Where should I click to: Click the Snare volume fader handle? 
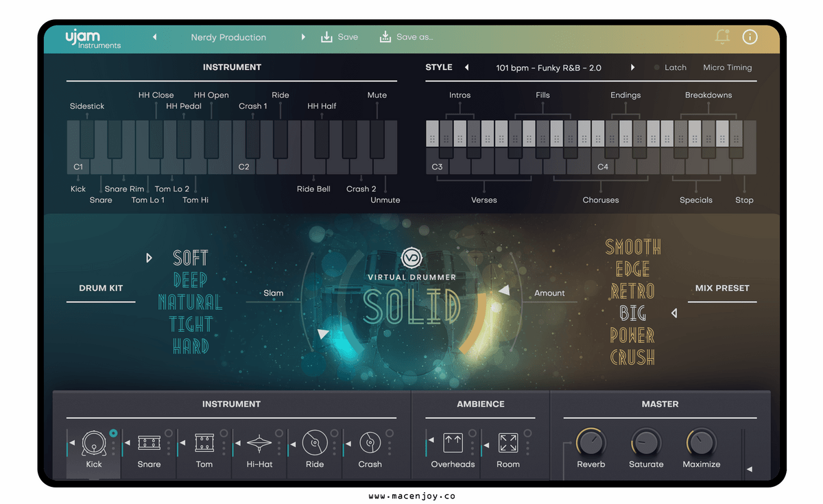127,444
